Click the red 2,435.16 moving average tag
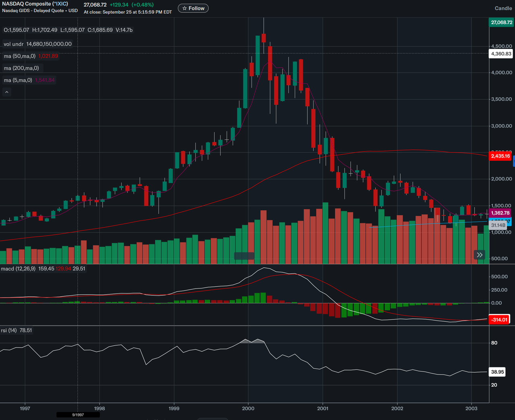Screen dimensions: 515x420 (x=500, y=156)
